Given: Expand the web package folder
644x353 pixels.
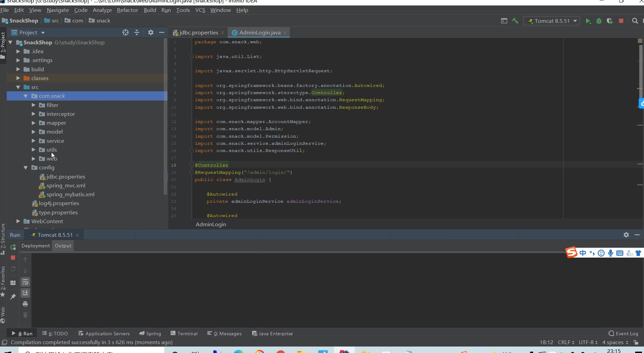Looking at the screenshot, I should pos(33,159).
